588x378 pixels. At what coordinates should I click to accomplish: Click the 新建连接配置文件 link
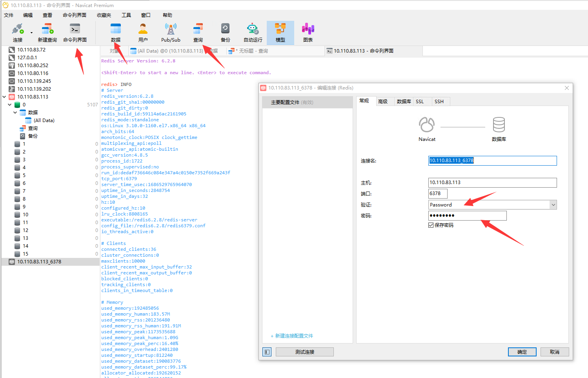[x=292, y=336]
